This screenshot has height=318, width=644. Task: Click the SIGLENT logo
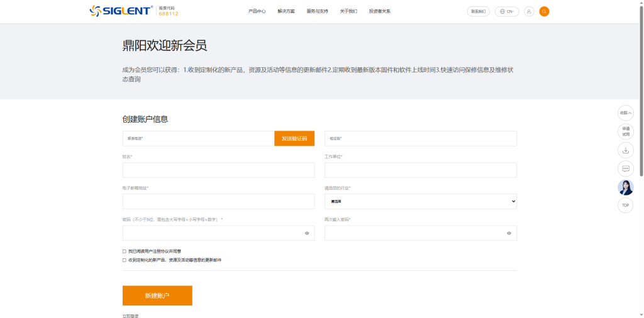121,11
